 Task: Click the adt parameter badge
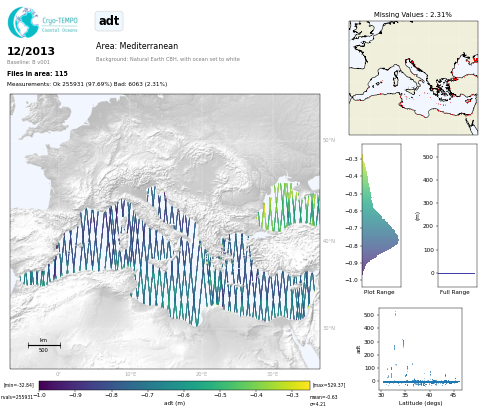[109, 21]
